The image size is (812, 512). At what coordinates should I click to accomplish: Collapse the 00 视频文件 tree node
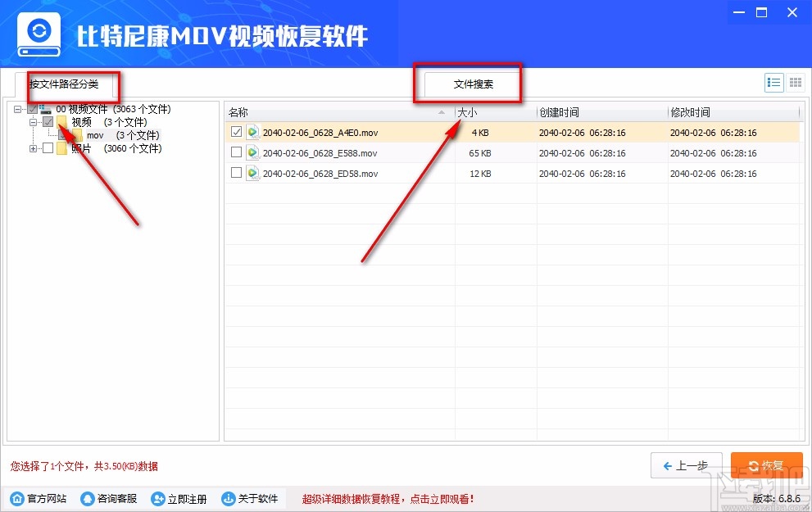pyautogui.click(x=16, y=107)
